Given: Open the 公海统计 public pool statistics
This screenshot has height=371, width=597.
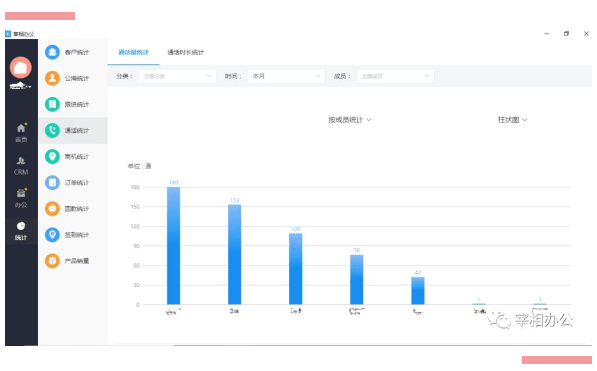Looking at the screenshot, I should pos(73,78).
